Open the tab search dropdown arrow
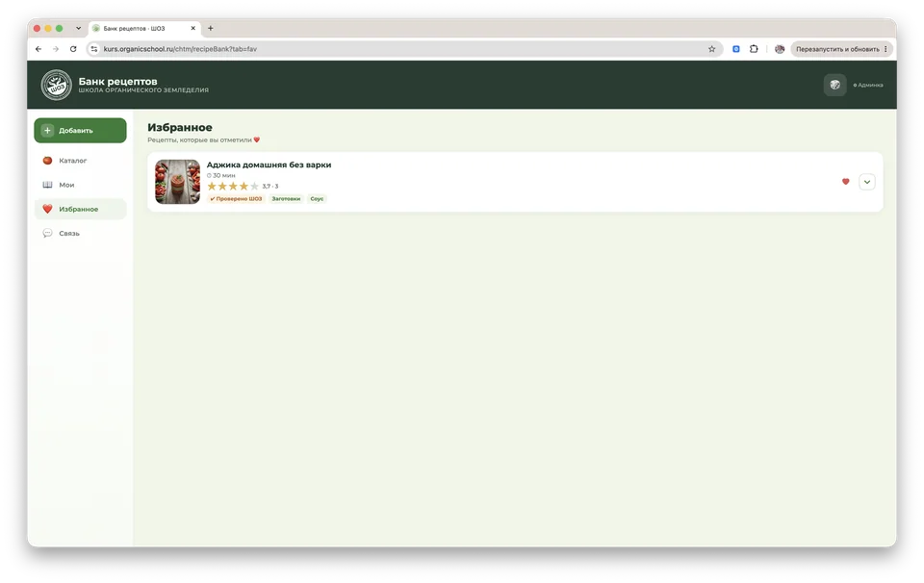 point(78,28)
